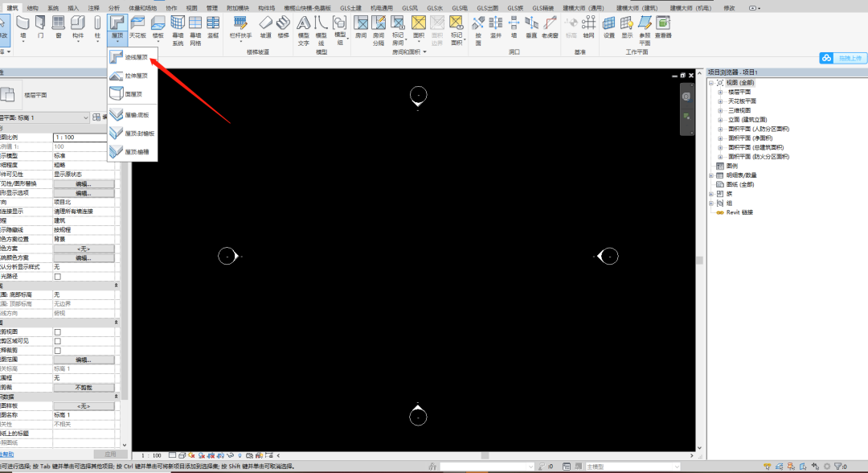
Task: Expand the 天花板平面 browser node
Action: coord(720,101)
